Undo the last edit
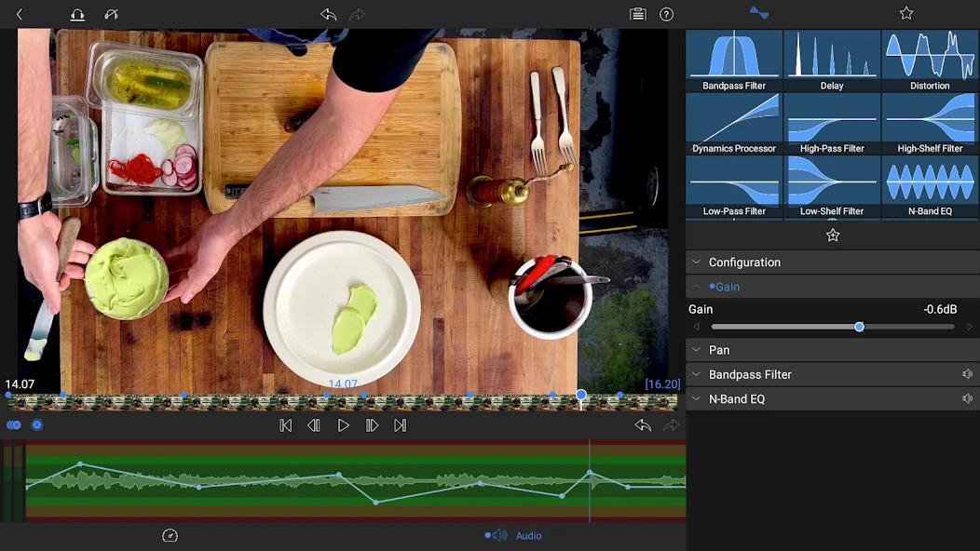 point(327,14)
